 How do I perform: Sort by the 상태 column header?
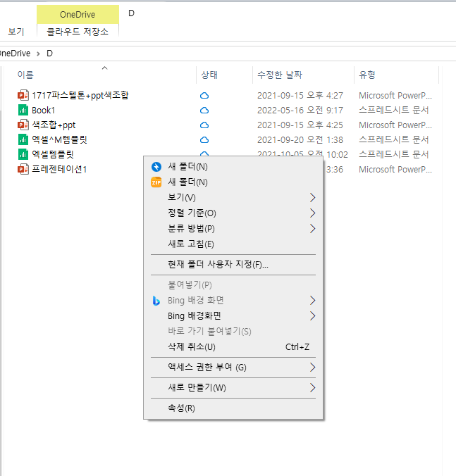click(209, 75)
